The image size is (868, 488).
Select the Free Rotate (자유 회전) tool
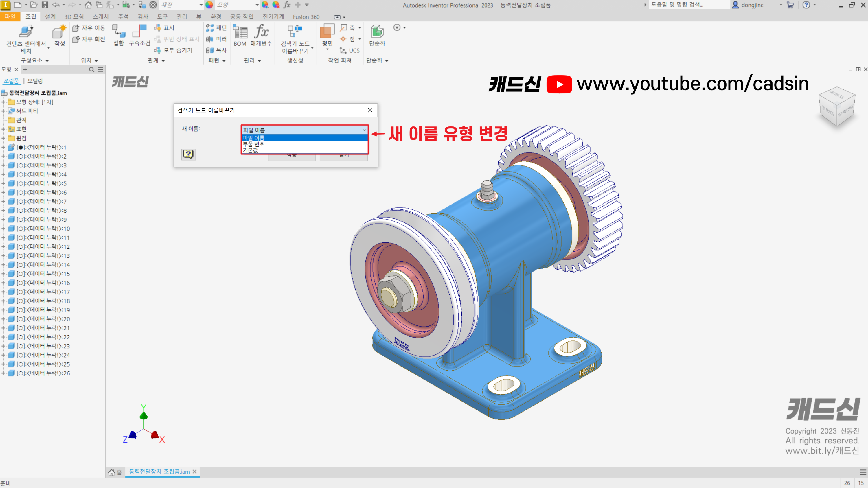(x=89, y=39)
